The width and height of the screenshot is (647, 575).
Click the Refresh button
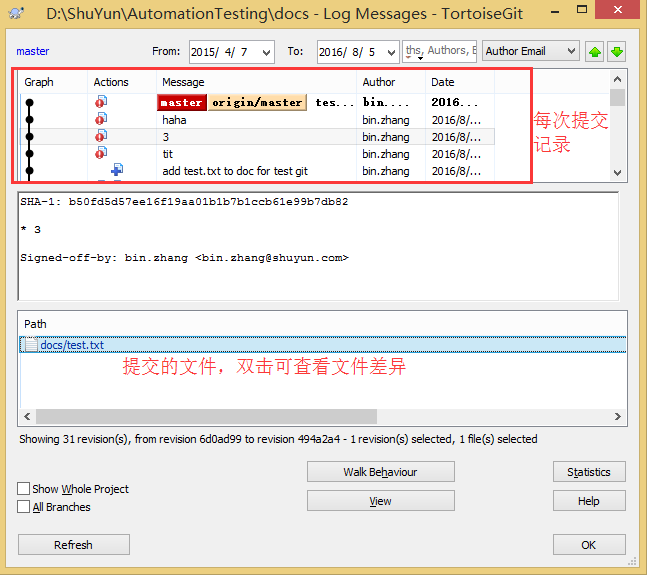click(x=73, y=545)
